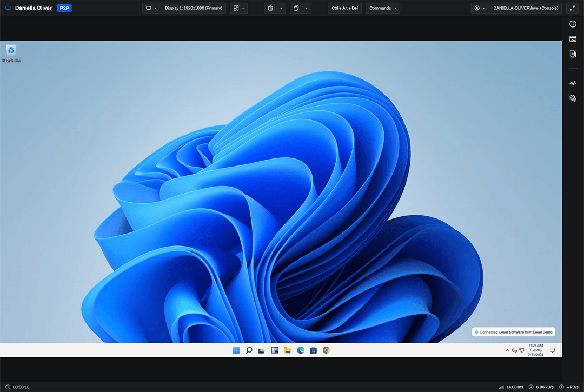Launch Chrome from the remote taskbar
The image size is (584, 392).
coord(326,350)
